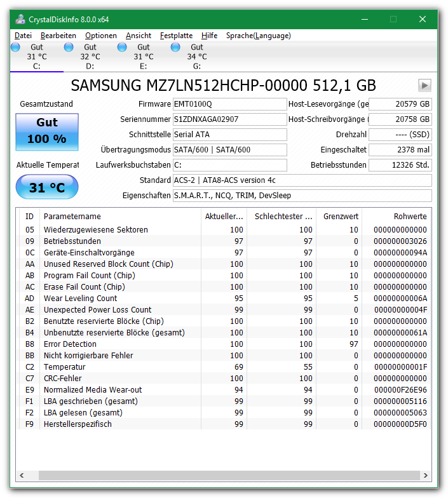Click Host-Schreibvorgänge value 20758 GB

[x=400, y=119]
